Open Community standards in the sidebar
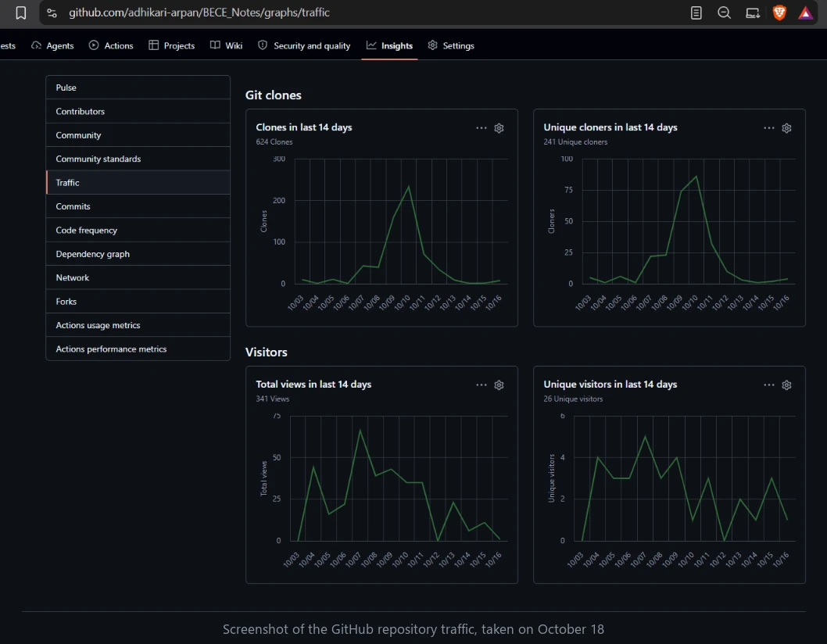The image size is (827, 644). (138, 159)
